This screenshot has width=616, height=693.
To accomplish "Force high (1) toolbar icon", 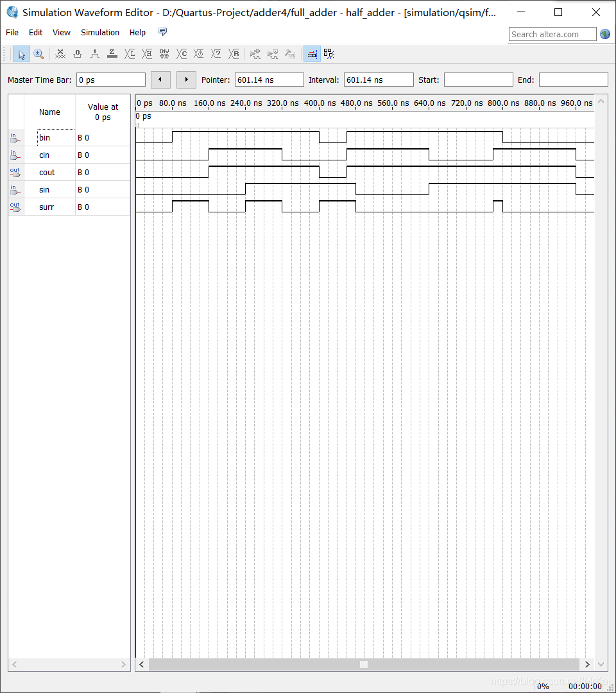I will tap(94, 54).
